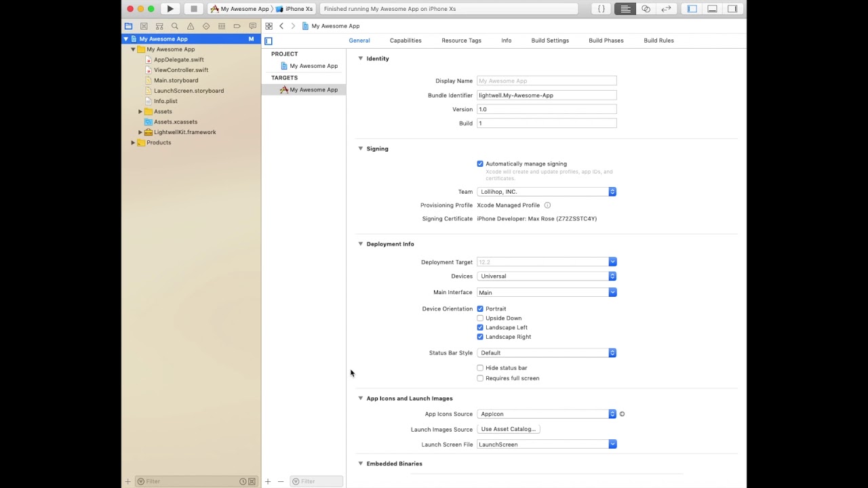The width and height of the screenshot is (868, 488).
Task: Open the Info tab
Action: coord(506,41)
